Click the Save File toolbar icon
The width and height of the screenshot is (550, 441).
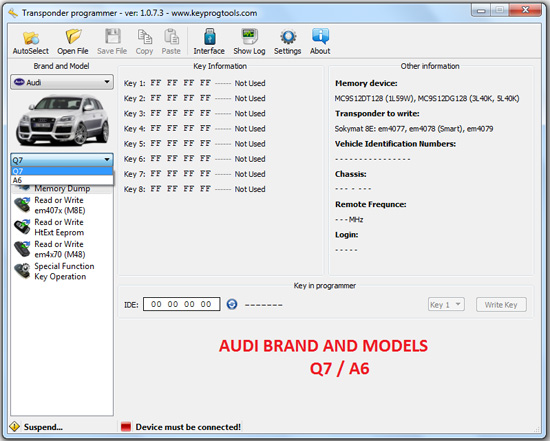click(112, 42)
